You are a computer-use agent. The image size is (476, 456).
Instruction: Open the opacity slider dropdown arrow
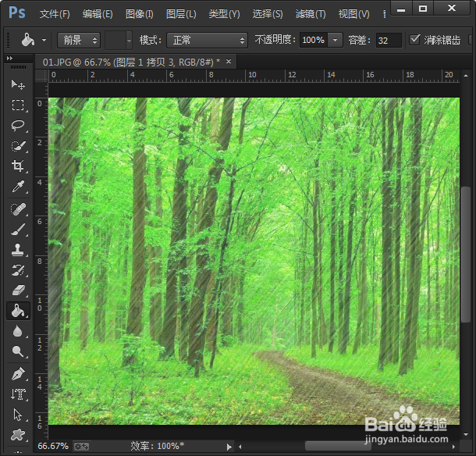(335, 40)
